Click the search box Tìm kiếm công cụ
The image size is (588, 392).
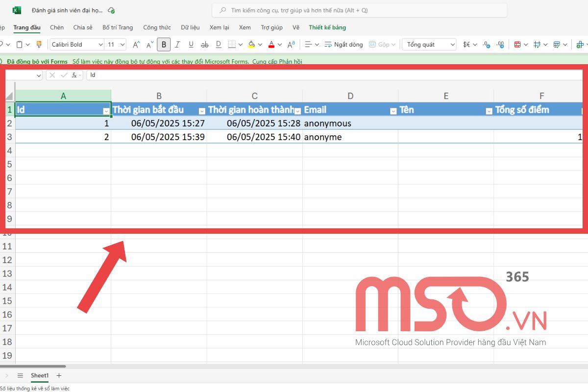coord(359,10)
